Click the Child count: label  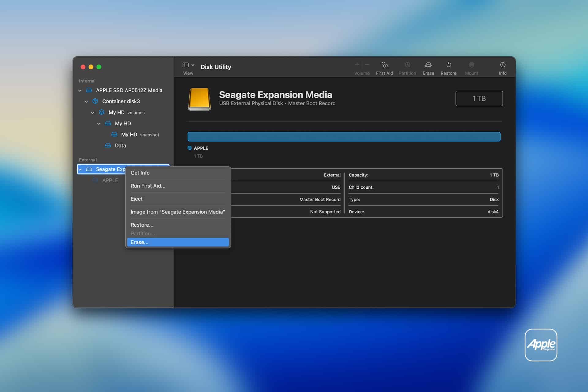pos(361,187)
